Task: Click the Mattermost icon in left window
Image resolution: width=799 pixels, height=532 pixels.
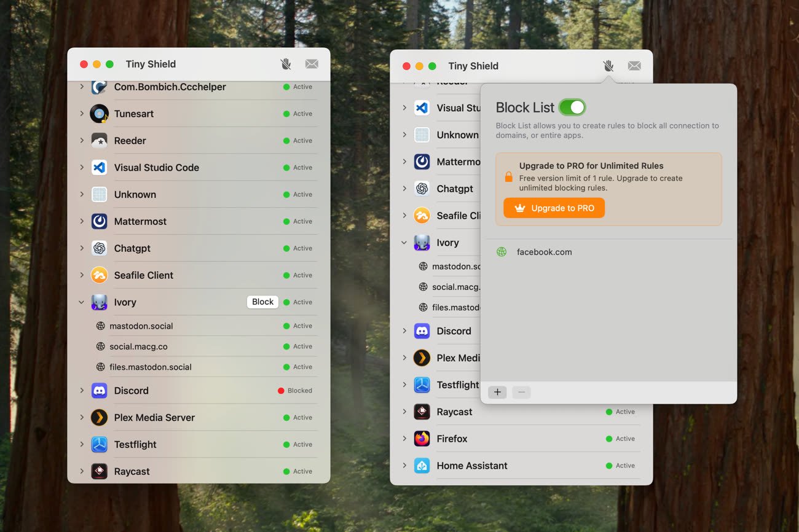Action: [x=99, y=221]
